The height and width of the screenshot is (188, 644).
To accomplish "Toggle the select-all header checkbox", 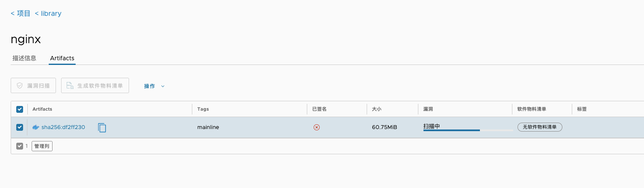I will click(20, 109).
